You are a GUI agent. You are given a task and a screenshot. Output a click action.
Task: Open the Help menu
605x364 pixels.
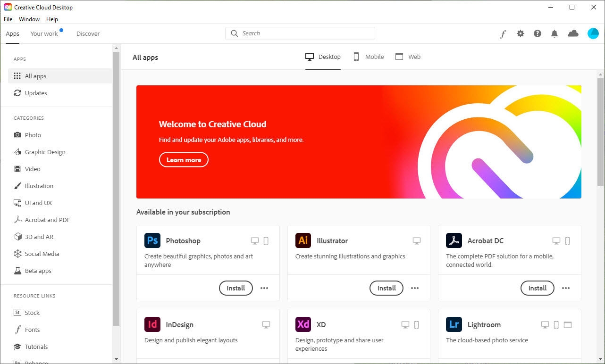point(52,19)
